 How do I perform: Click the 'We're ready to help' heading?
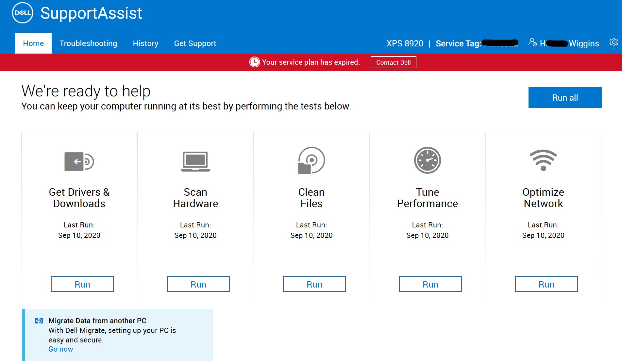86,91
